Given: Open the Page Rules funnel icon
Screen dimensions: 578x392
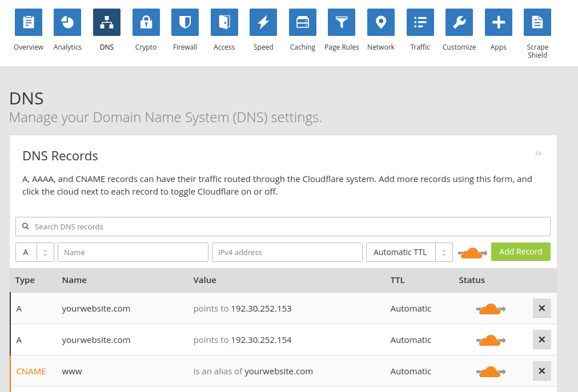Looking at the screenshot, I should click(342, 22).
